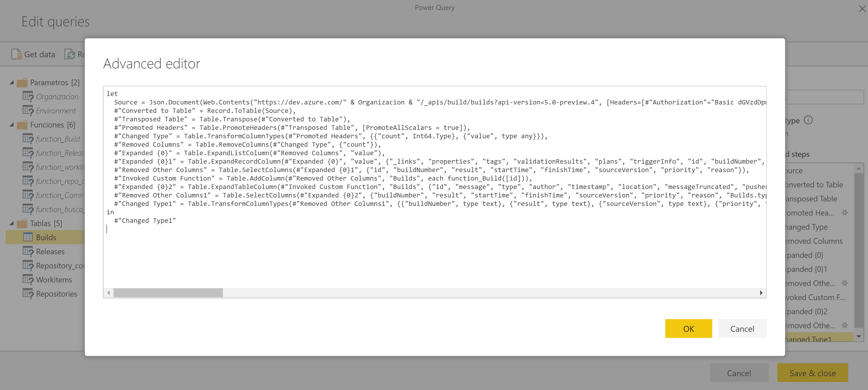The image size is (868, 390).
Task: Click the Cancel button beside Save & close
Action: pos(739,373)
